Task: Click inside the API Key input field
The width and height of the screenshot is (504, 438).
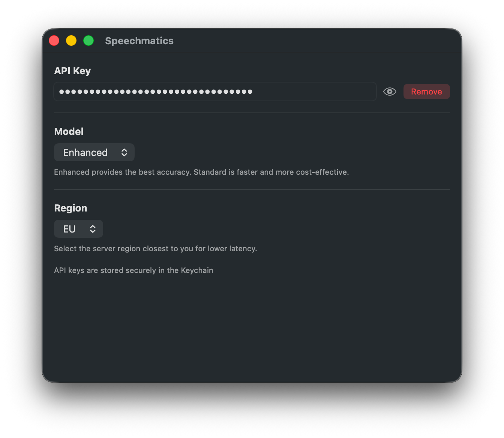Action: [x=215, y=91]
